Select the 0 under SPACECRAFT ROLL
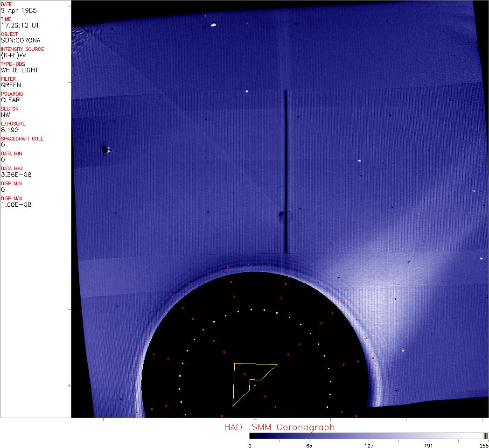 point(3,145)
